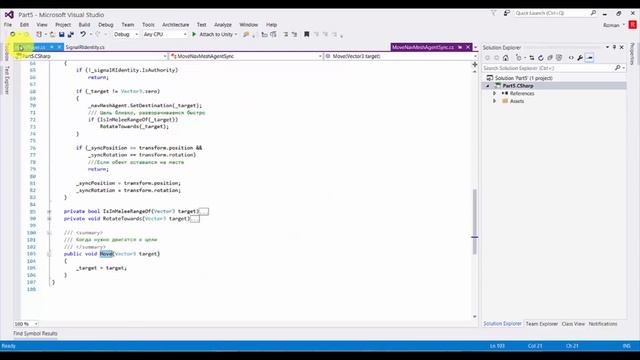The height and width of the screenshot is (360, 640).
Task: Click the red R user account avatar
Action: click(x=633, y=25)
